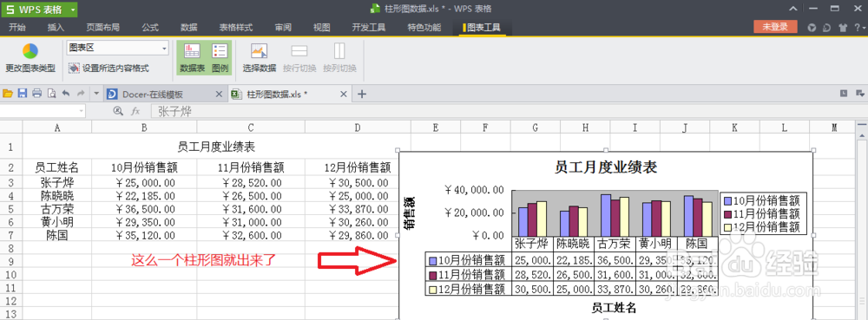Viewport: 868px width, 320px height.
Task: Click the undo arrow icon
Action: [66, 94]
